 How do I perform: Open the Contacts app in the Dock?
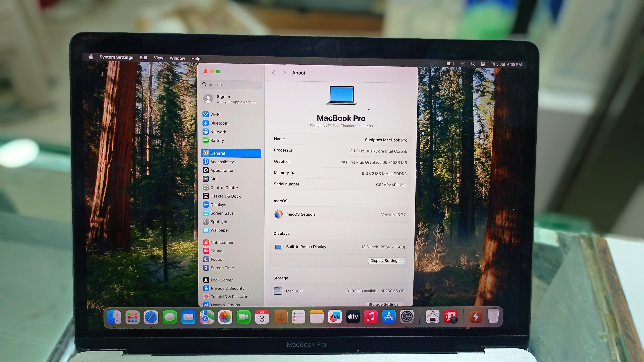click(280, 317)
